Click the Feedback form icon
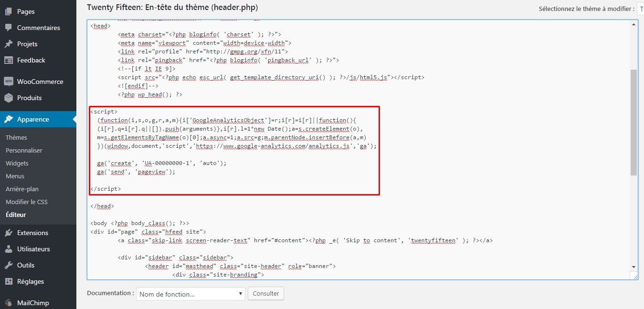The height and width of the screenshot is (309, 644). pos(9,60)
